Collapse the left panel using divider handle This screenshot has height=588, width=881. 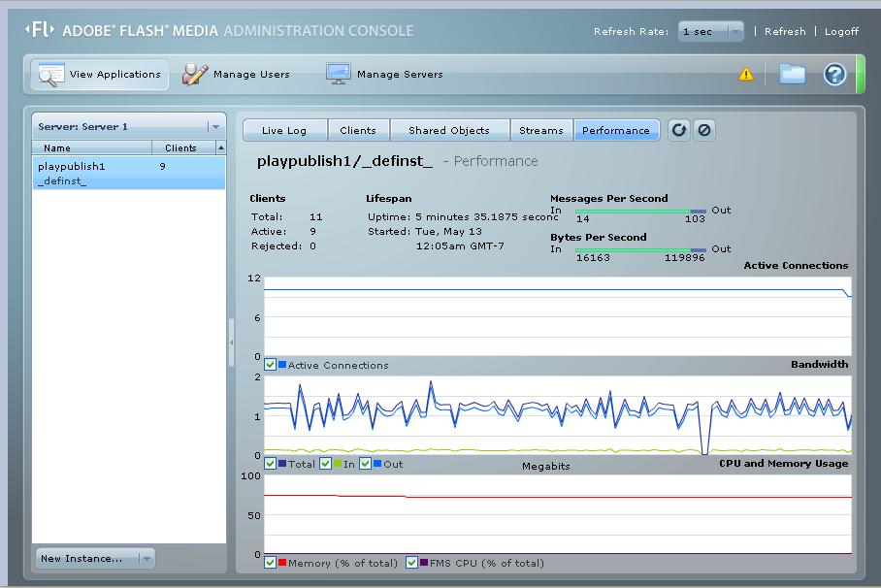coord(231,343)
